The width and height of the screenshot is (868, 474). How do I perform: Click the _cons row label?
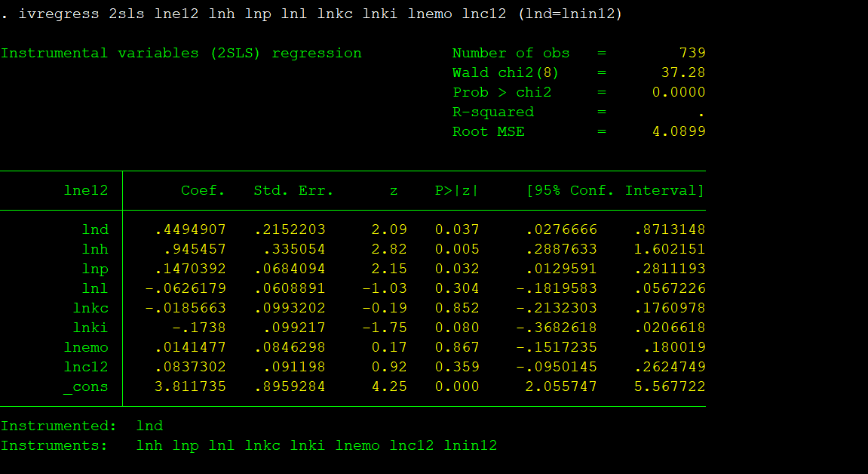point(86,387)
